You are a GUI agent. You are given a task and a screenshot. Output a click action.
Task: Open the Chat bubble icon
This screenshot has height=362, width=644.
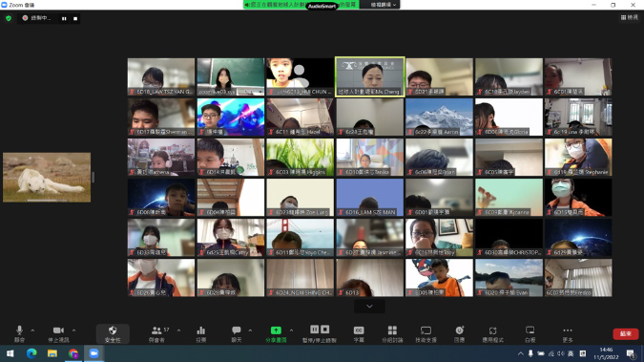[x=237, y=333]
